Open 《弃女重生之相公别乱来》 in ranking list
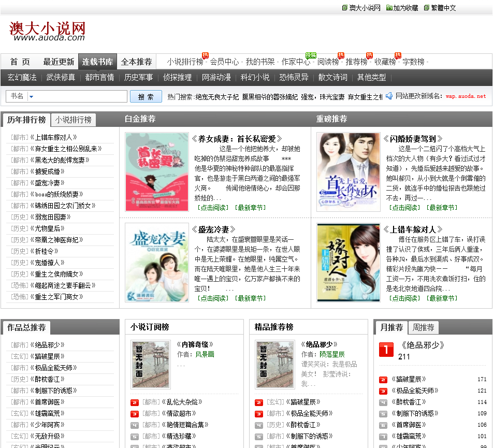Viewport: 493px width, 448px height. coord(66,149)
